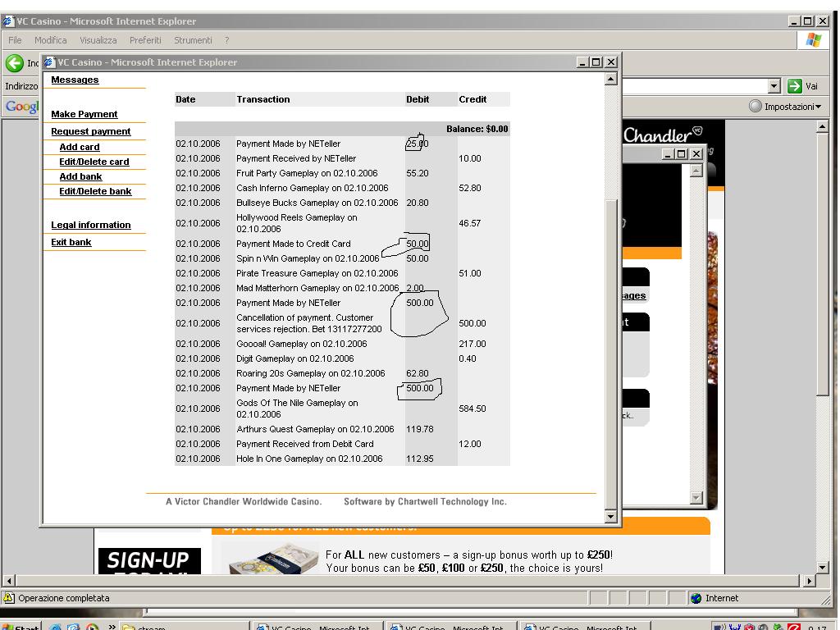The image size is (840, 630).
Task: Click Hole In One Gameplay row
Action: coord(342,459)
